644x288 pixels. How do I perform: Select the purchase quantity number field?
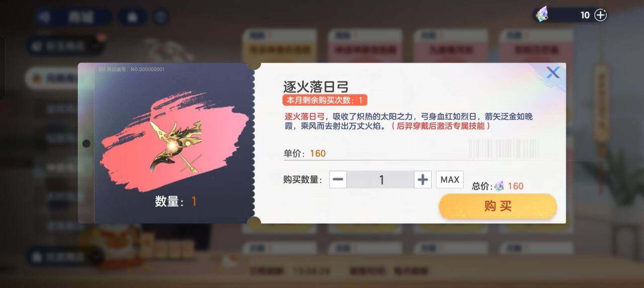[x=380, y=179]
